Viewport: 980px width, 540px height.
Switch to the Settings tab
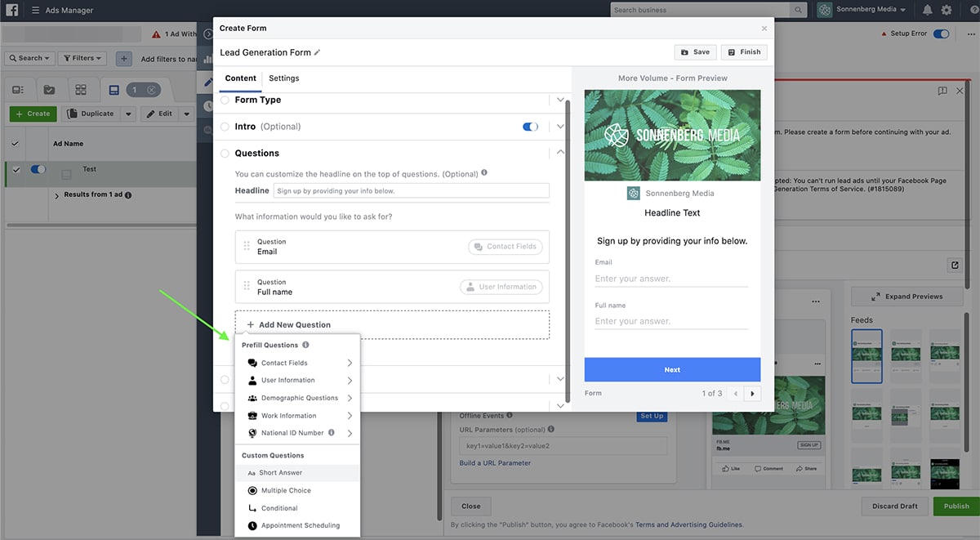(283, 78)
